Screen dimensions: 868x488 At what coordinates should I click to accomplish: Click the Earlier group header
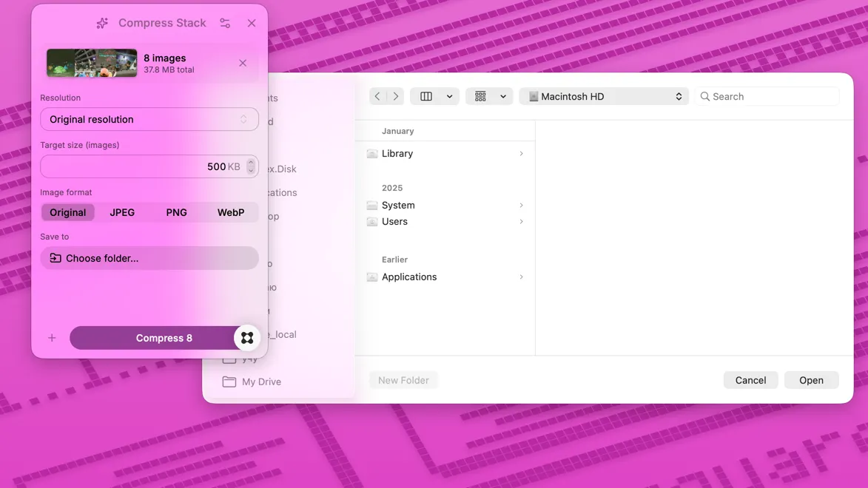(x=394, y=260)
